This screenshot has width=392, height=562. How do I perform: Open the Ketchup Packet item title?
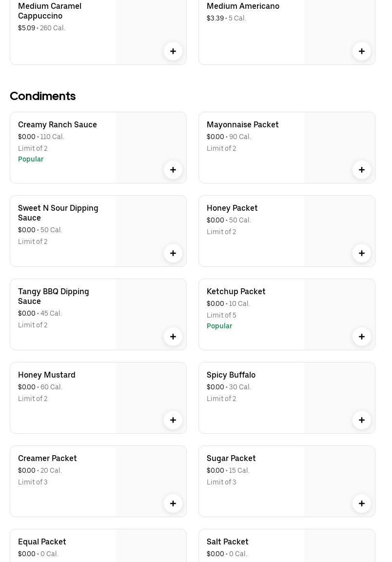(x=236, y=291)
